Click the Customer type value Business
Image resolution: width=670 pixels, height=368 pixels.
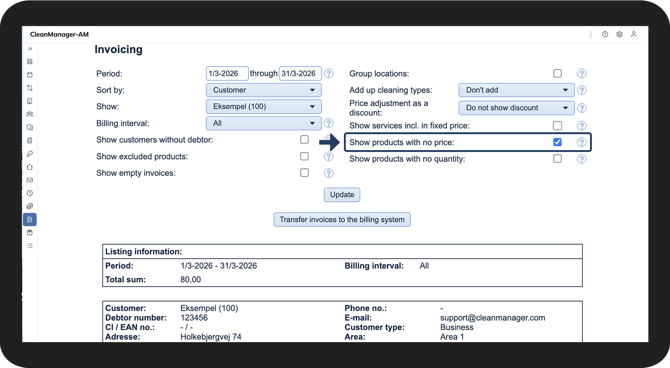(x=457, y=327)
